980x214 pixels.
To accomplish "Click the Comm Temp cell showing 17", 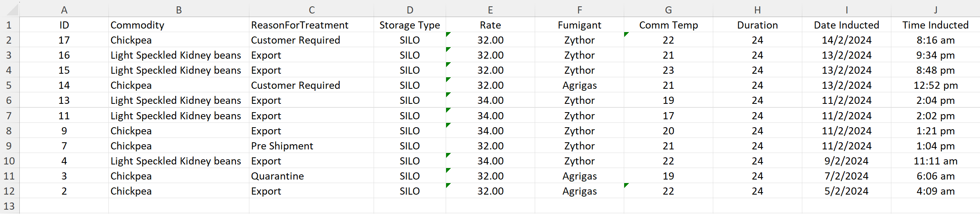I will point(668,116).
